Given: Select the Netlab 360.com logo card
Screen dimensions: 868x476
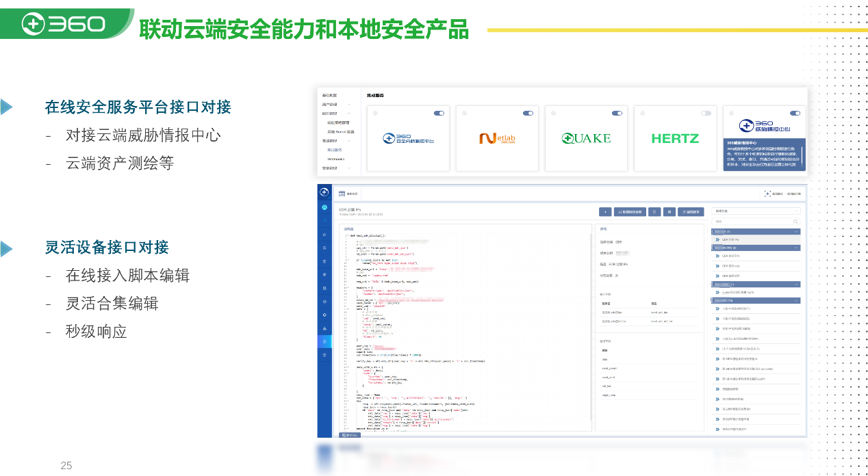Looking at the screenshot, I should [x=497, y=138].
